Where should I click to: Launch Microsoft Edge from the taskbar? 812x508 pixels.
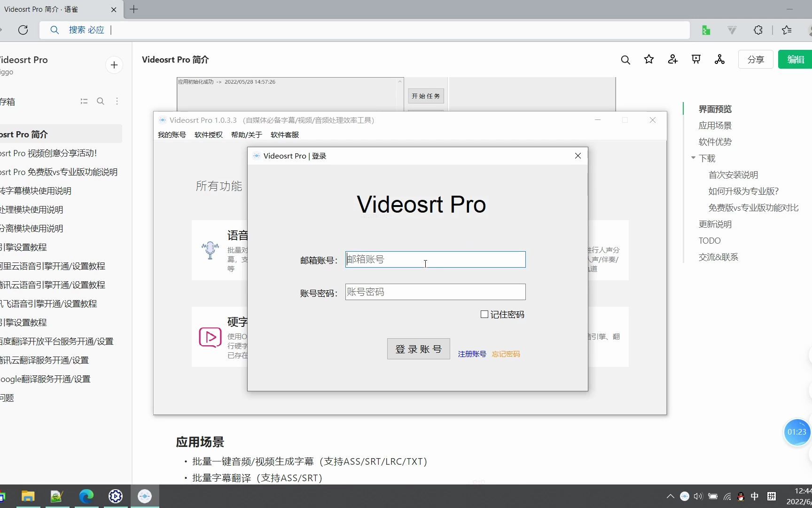[x=86, y=496]
